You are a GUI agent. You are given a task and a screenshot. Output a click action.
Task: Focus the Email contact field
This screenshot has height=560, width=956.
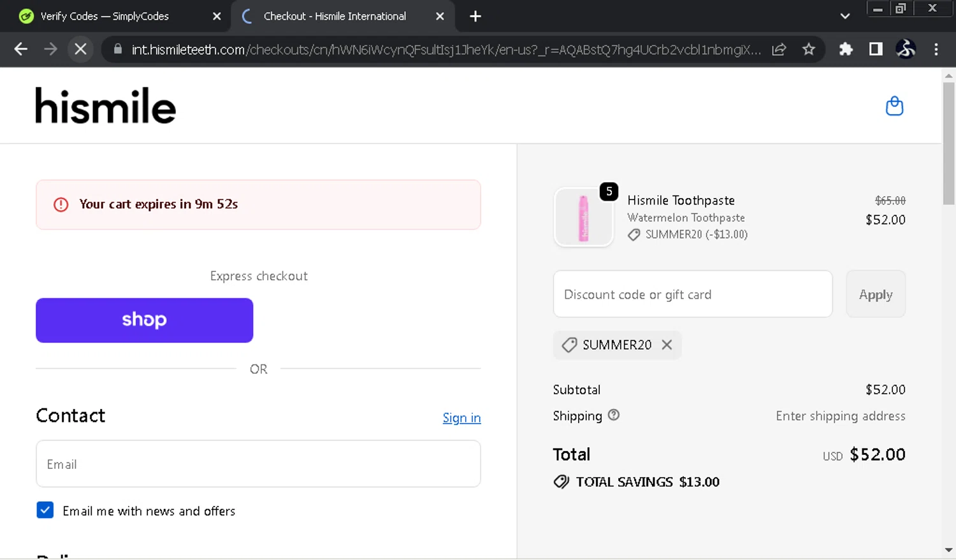pyautogui.click(x=258, y=464)
